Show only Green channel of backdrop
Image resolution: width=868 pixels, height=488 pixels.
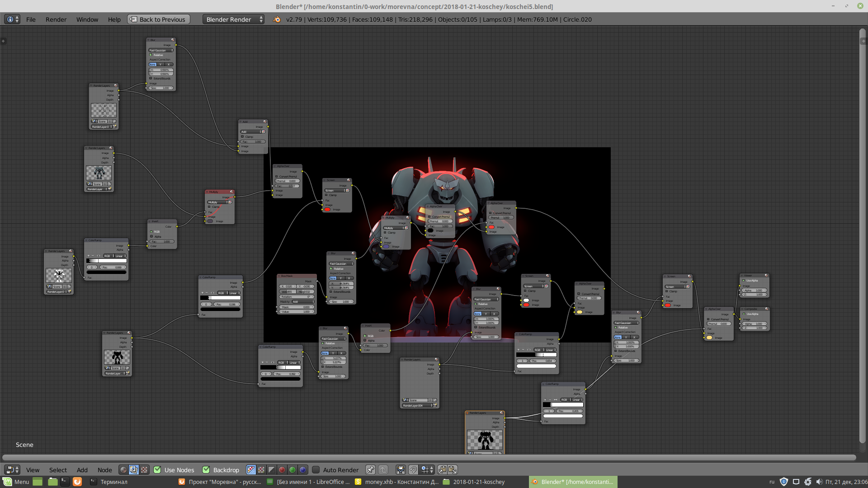[x=292, y=470]
